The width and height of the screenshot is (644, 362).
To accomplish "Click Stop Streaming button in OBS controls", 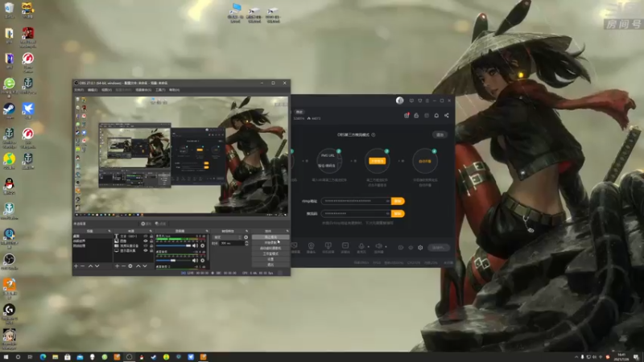I will (x=270, y=237).
